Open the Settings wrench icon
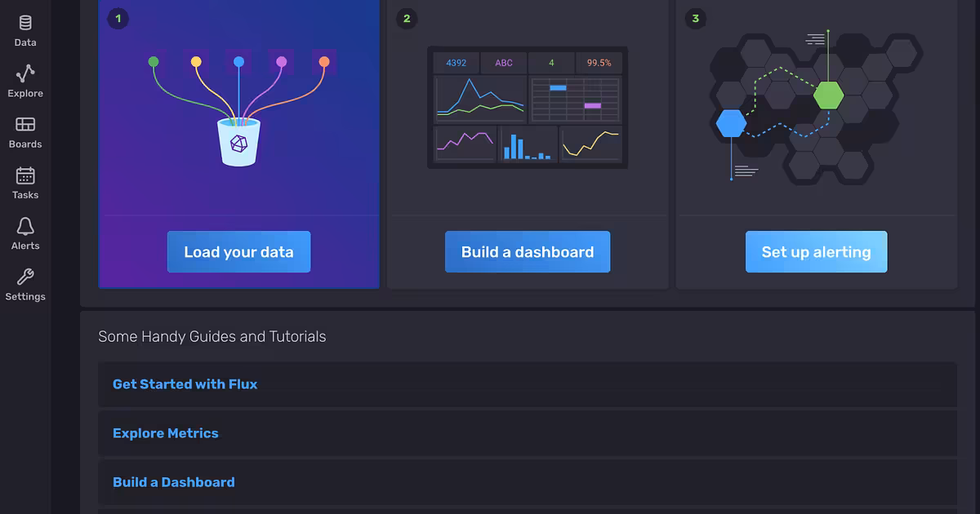Viewport: 980px width, 514px height. (25, 277)
